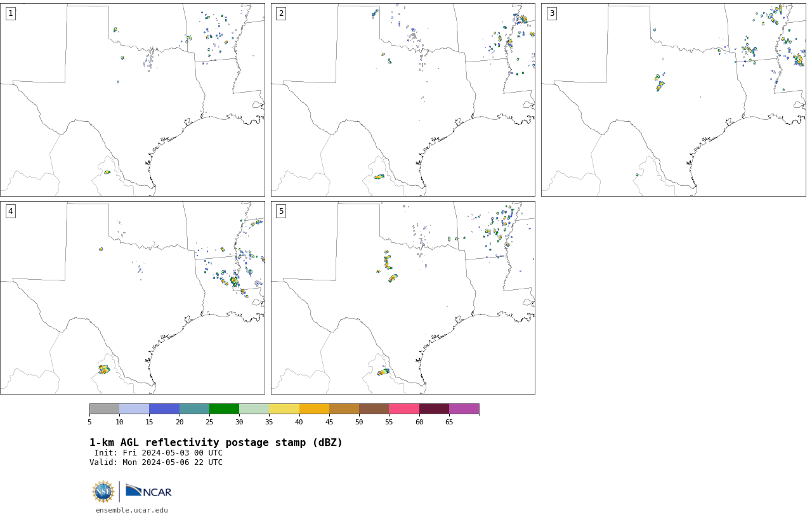The height and width of the screenshot is (517, 812).
Task: Open postage stamp panel 1 map
Action: pos(133,100)
